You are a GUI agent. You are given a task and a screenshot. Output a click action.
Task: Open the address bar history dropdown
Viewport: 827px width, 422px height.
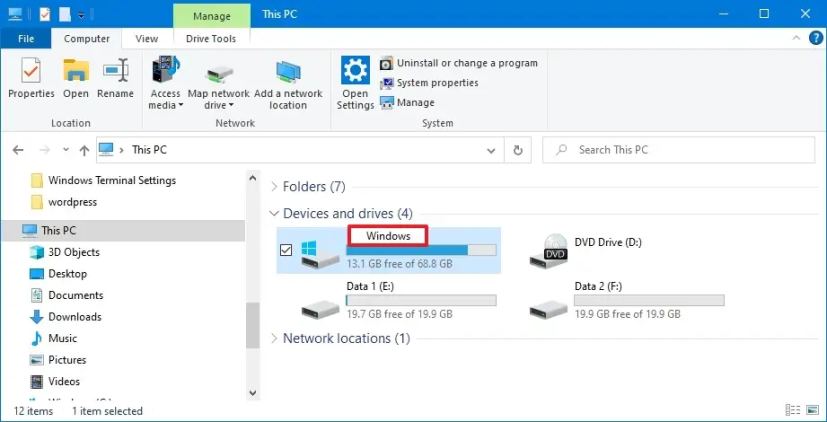coord(491,150)
